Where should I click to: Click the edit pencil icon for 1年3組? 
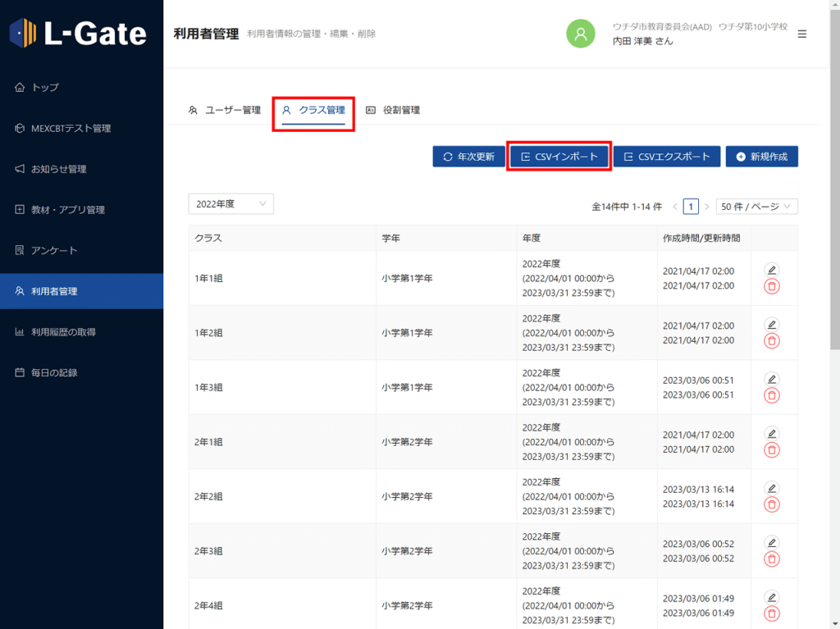771,379
